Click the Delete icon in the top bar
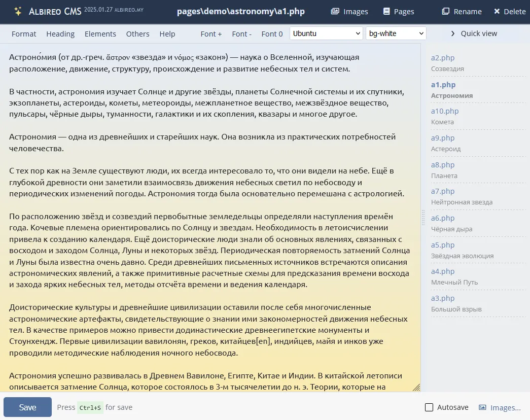This screenshot has width=530, height=420. [509, 11]
